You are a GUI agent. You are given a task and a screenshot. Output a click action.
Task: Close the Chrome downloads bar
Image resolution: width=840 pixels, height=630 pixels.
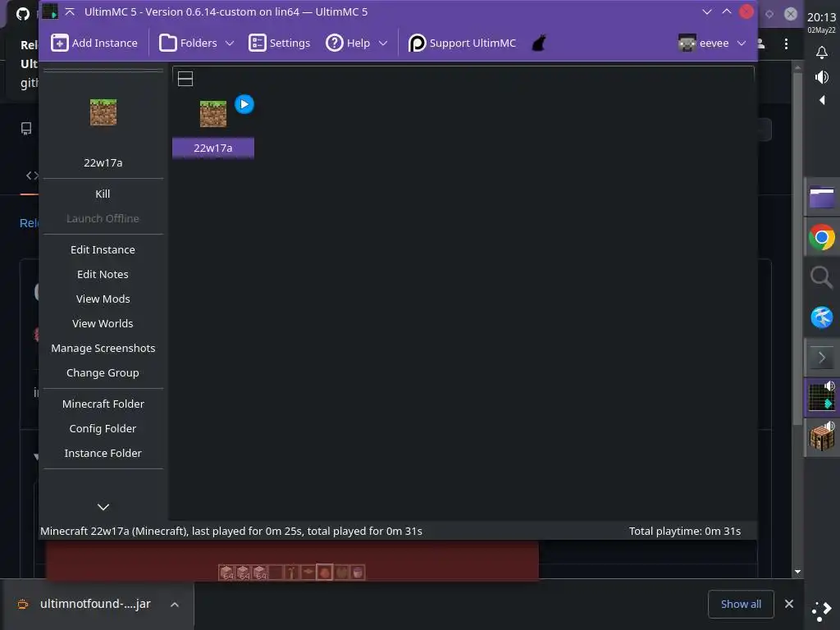tap(789, 604)
